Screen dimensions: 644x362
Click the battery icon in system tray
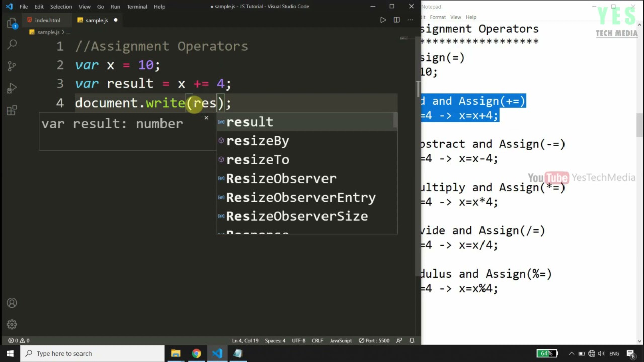point(581,353)
